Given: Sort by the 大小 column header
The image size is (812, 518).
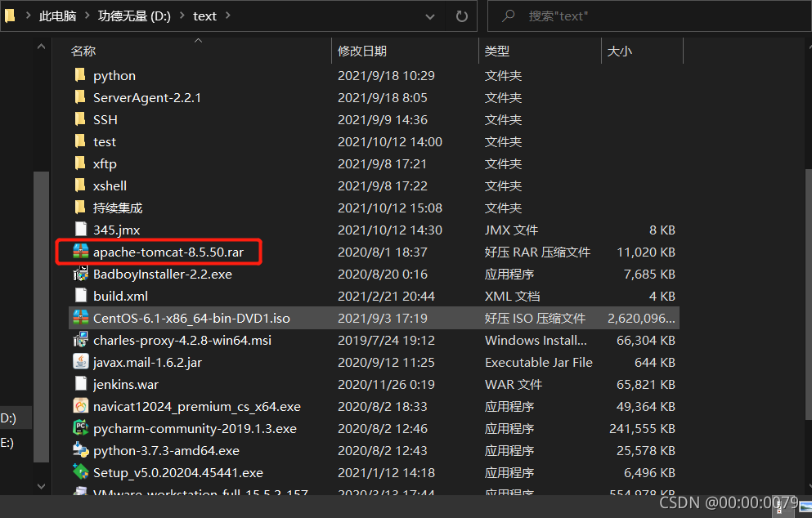Looking at the screenshot, I should (619, 51).
